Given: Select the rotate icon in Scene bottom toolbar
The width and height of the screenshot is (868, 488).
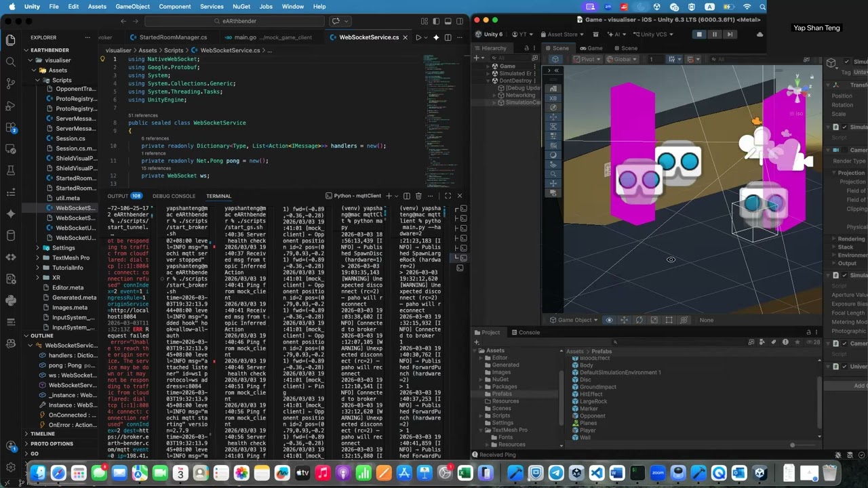Looking at the screenshot, I should (x=639, y=320).
